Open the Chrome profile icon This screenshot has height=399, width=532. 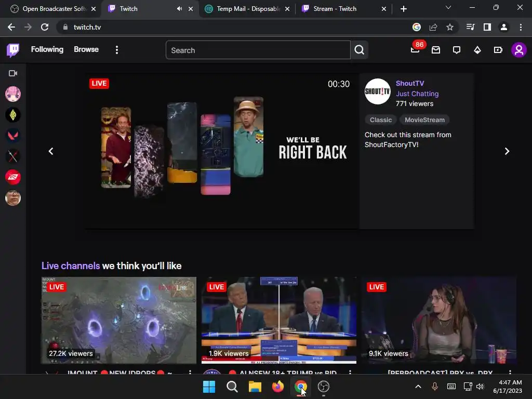[x=504, y=27]
